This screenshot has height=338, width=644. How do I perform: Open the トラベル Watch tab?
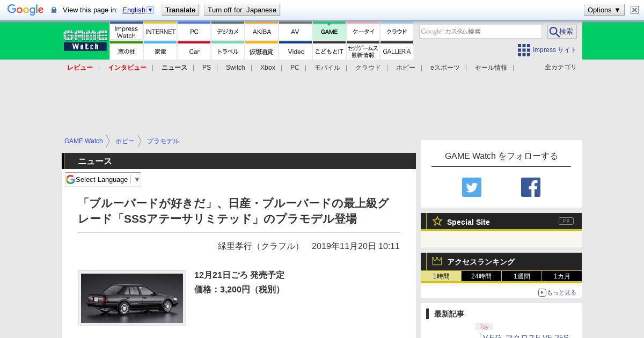(x=228, y=51)
